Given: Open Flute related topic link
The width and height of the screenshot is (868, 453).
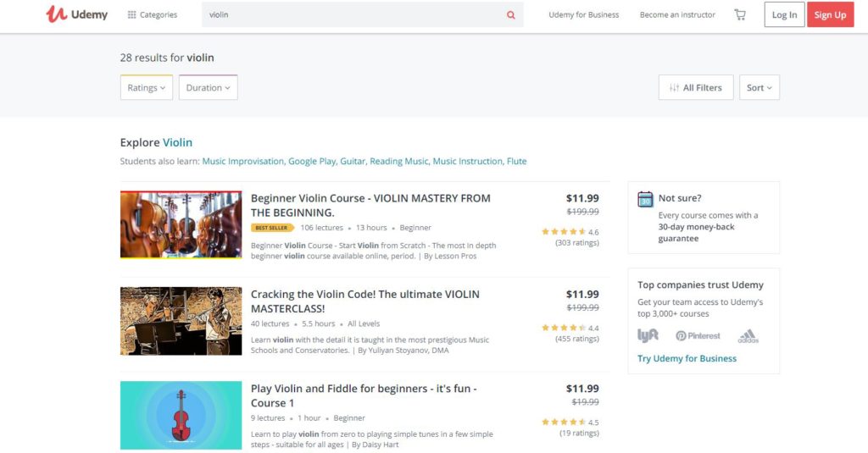Looking at the screenshot, I should [516, 161].
